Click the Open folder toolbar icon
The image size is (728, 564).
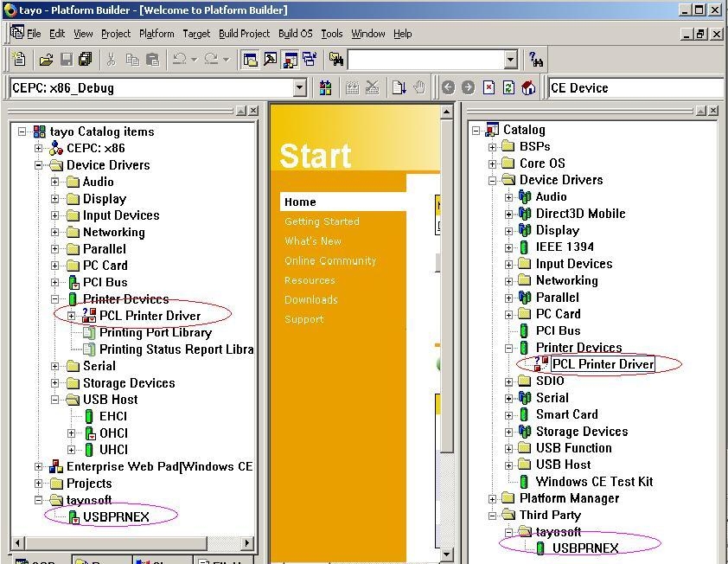(46, 60)
